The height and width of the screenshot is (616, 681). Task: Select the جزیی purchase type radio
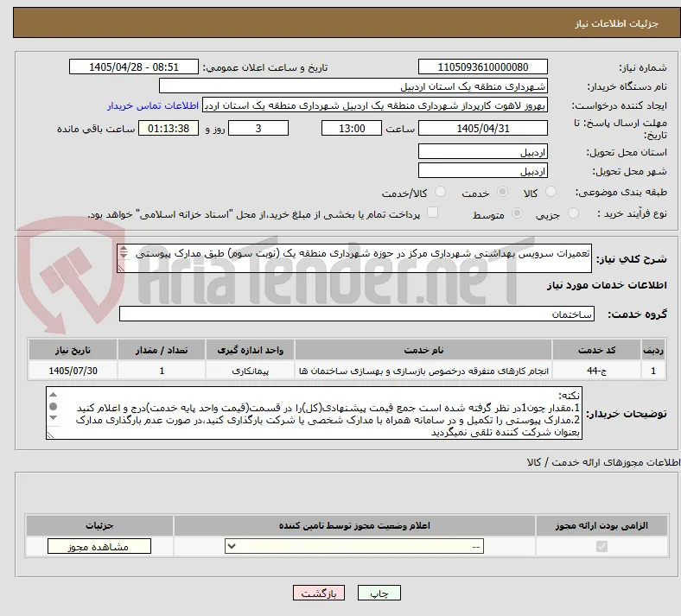click(x=573, y=213)
